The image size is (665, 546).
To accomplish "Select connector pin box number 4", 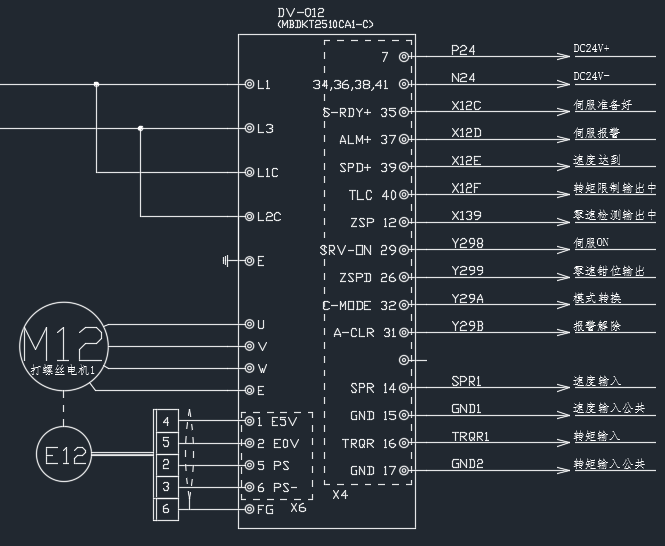I will [167, 421].
